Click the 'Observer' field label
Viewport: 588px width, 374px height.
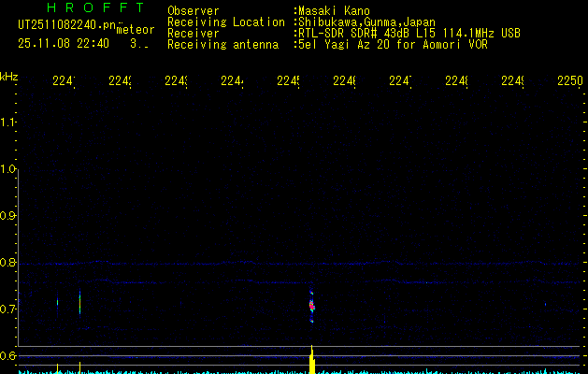(x=193, y=11)
